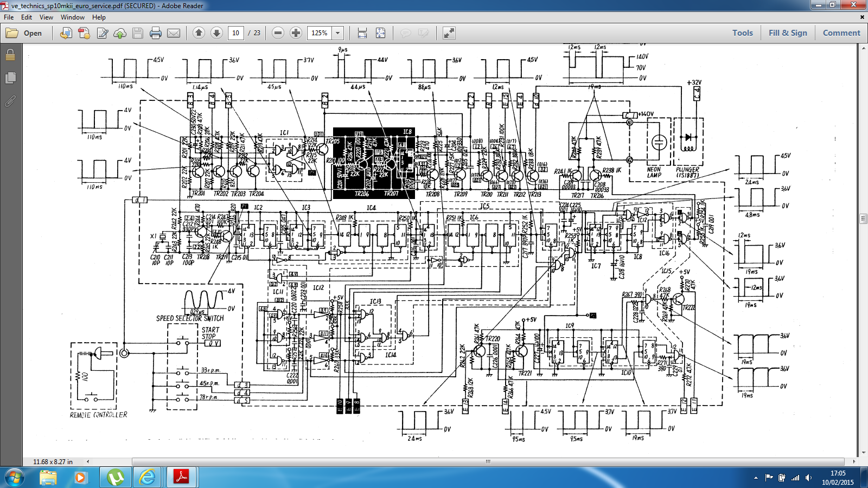Open media player from the taskbar

(80, 478)
